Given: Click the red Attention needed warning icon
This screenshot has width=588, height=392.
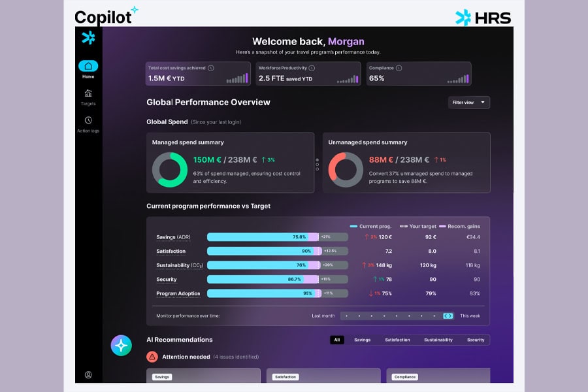Looking at the screenshot, I should [152, 357].
